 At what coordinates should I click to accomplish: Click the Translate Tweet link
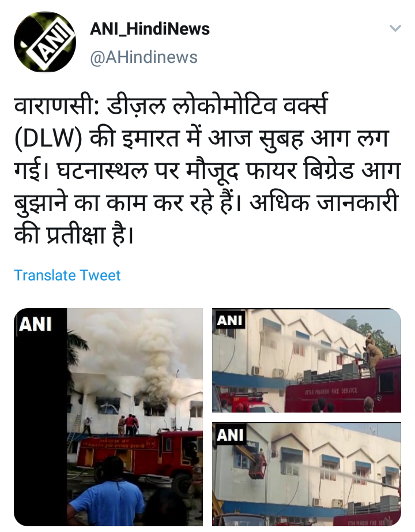click(67, 275)
